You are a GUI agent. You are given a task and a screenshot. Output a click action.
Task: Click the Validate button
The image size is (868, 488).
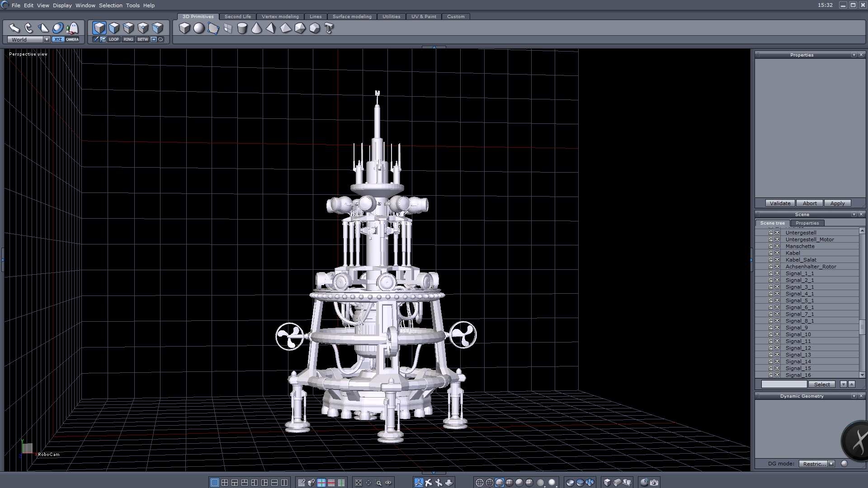pos(780,203)
